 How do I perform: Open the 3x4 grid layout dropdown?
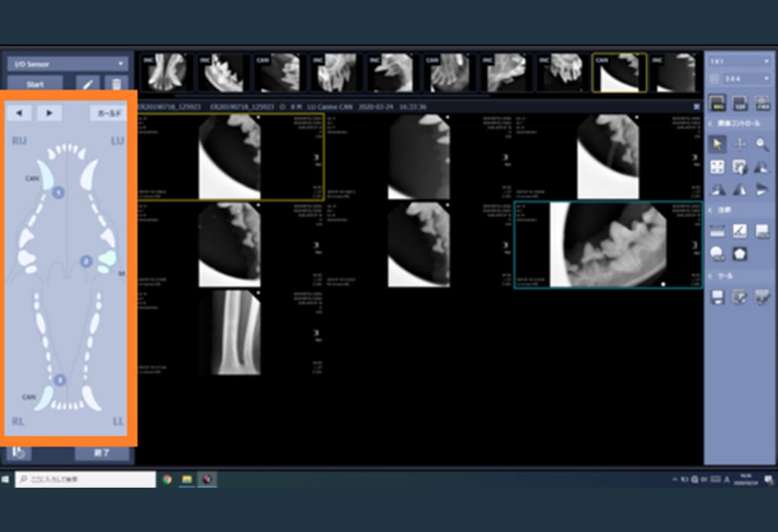tap(747, 78)
